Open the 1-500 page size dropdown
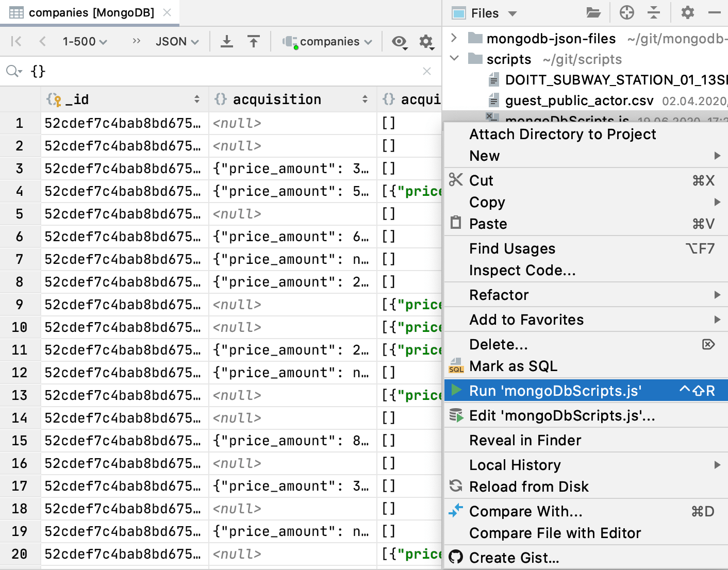 tap(85, 42)
